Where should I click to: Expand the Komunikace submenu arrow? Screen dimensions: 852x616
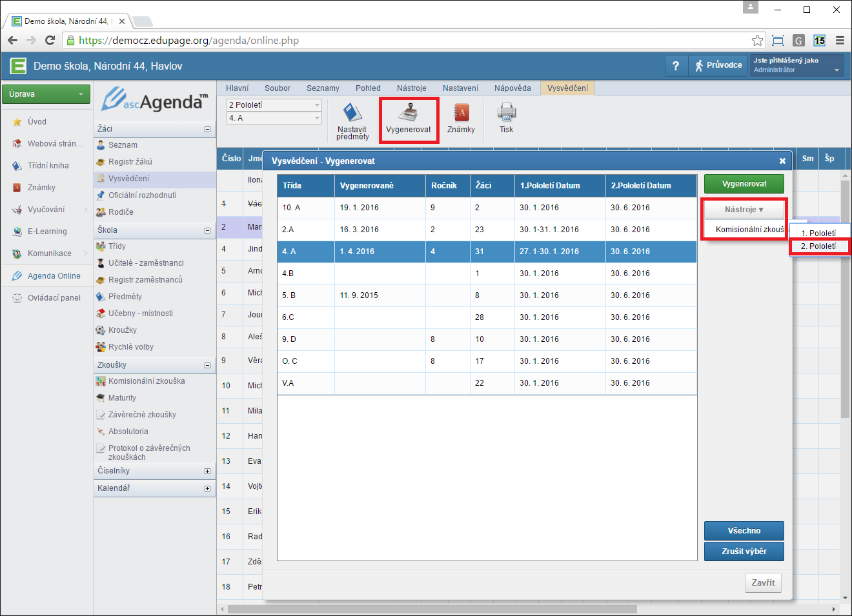(86, 253)
